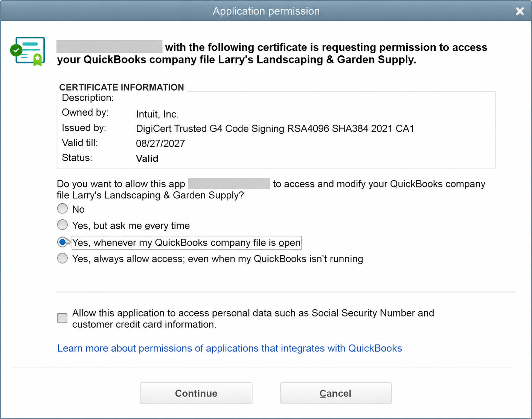Choose "Yes, but ask me every time"
Viewport: 532px width, 419px height.
click(62, 225)
